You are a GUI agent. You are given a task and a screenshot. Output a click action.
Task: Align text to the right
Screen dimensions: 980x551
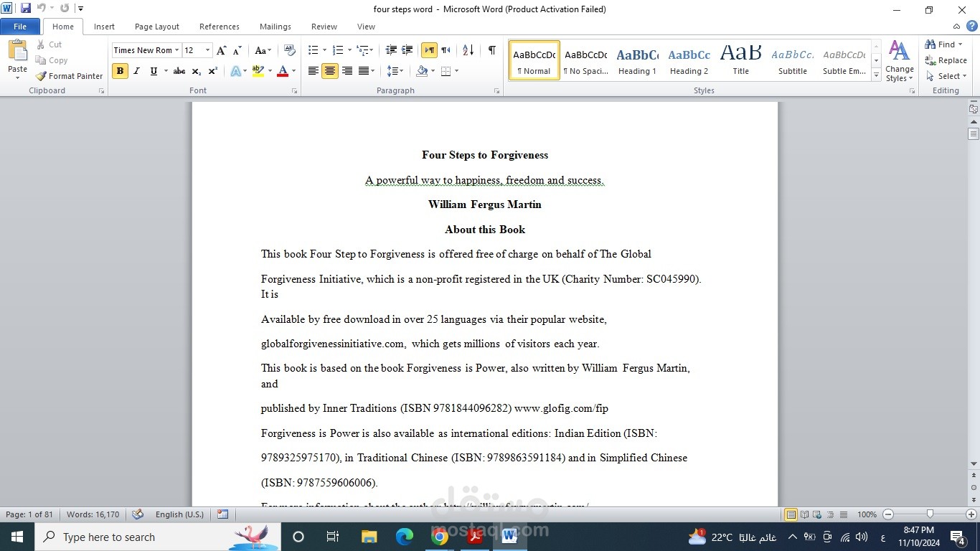tap(347, 71)
